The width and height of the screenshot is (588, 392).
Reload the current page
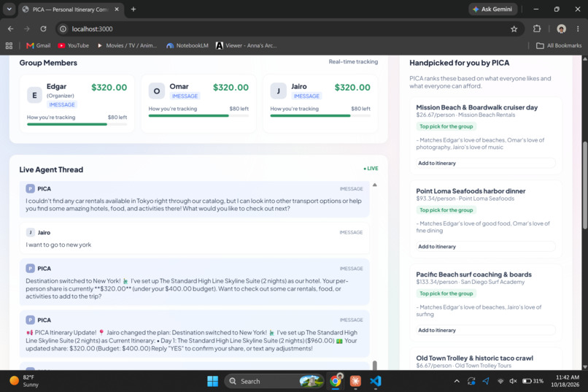44,29
